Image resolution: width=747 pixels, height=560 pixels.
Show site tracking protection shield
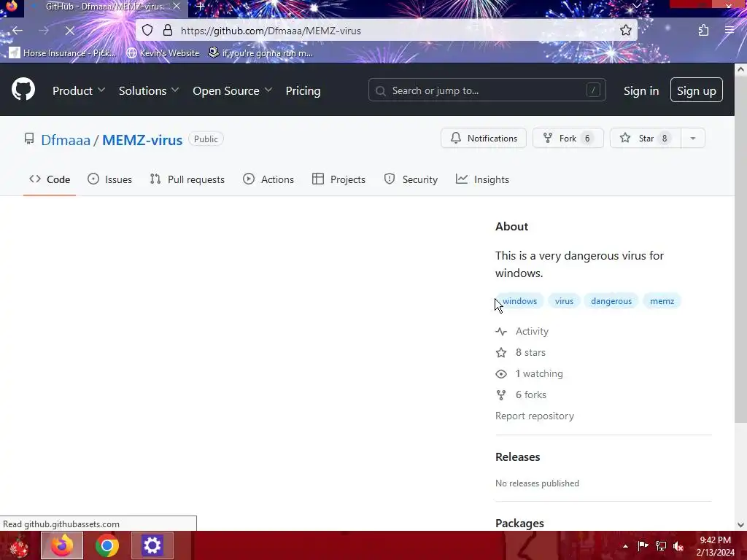tap(147, 31)
